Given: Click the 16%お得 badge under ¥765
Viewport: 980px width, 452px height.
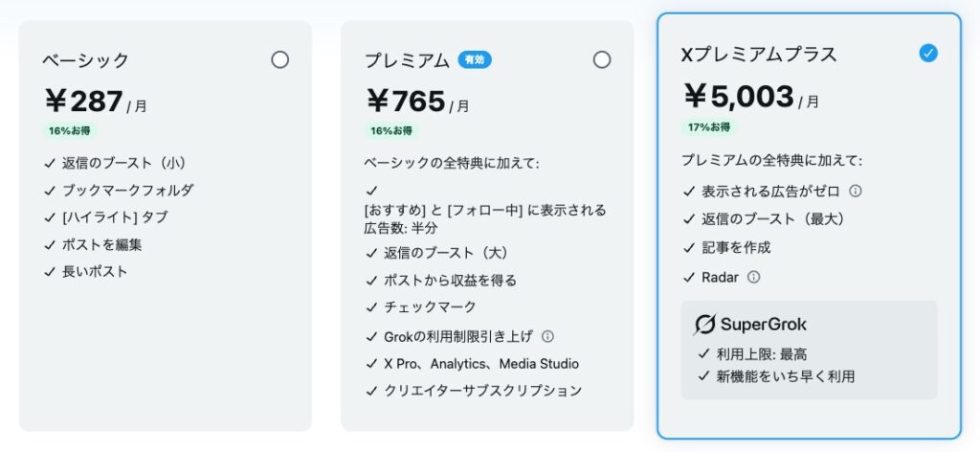Looking at the screenshot, I should pyautogui.click(x=391, y=130).
